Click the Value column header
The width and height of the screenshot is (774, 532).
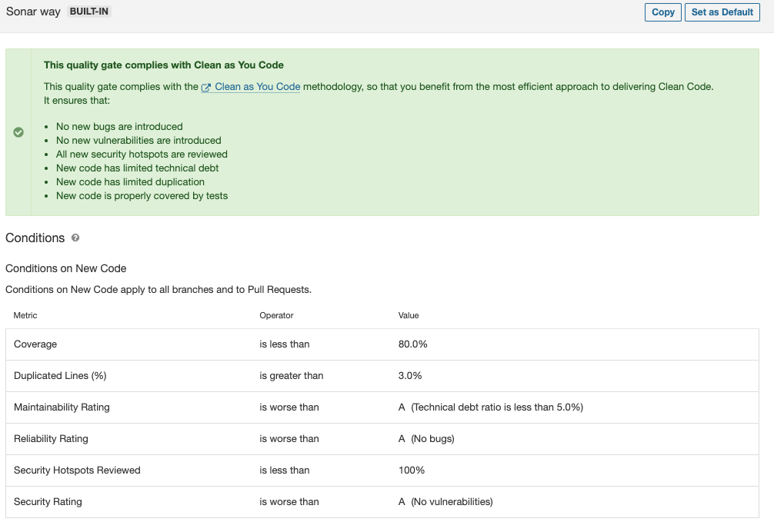click(409, 315)
